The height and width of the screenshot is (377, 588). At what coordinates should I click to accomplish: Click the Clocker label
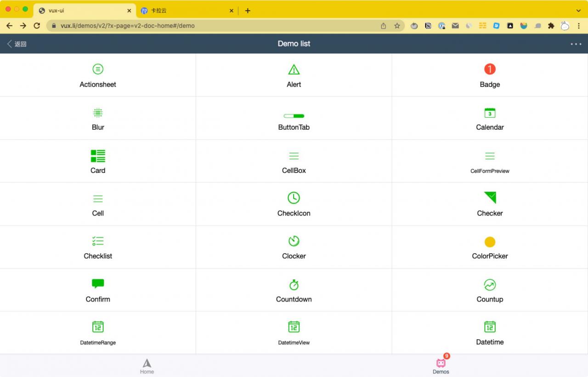(294, 256)
